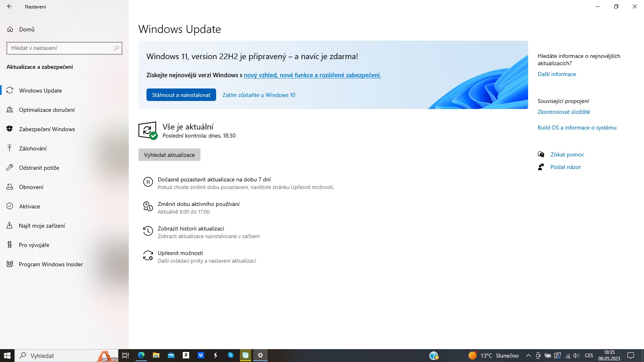Click the magnifier icon in settings search
Screen dimensions: 644x362
116,48
